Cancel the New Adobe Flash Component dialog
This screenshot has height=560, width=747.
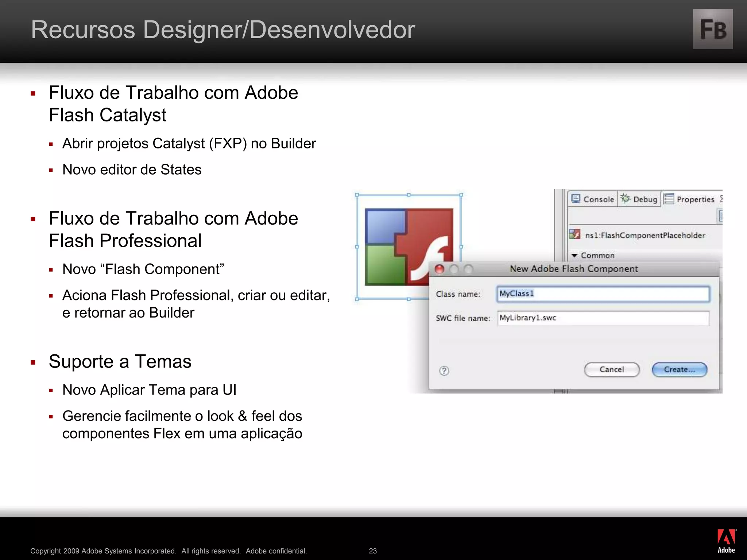coord(612,369)
